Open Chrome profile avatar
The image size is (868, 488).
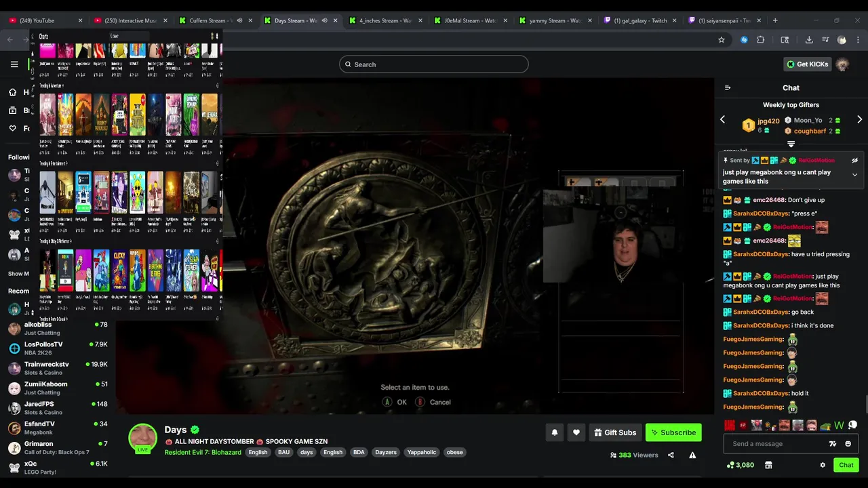(x=842, y=40)
